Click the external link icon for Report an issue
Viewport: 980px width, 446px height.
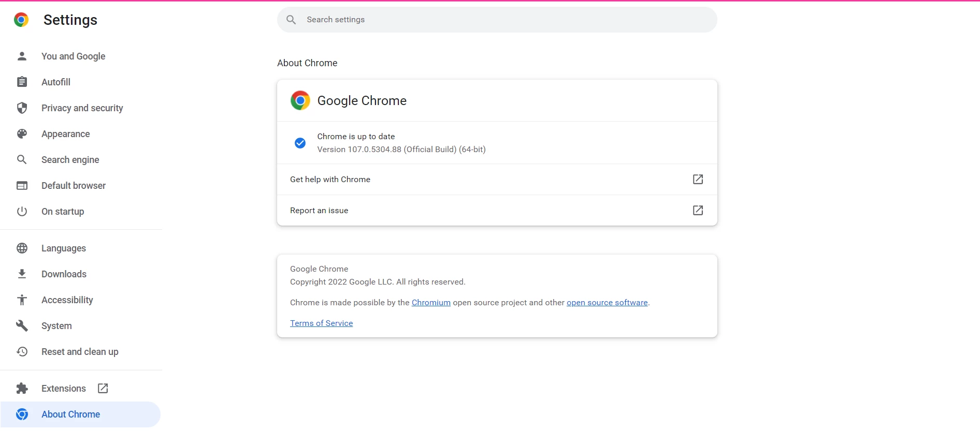click(x=698, y=210)
